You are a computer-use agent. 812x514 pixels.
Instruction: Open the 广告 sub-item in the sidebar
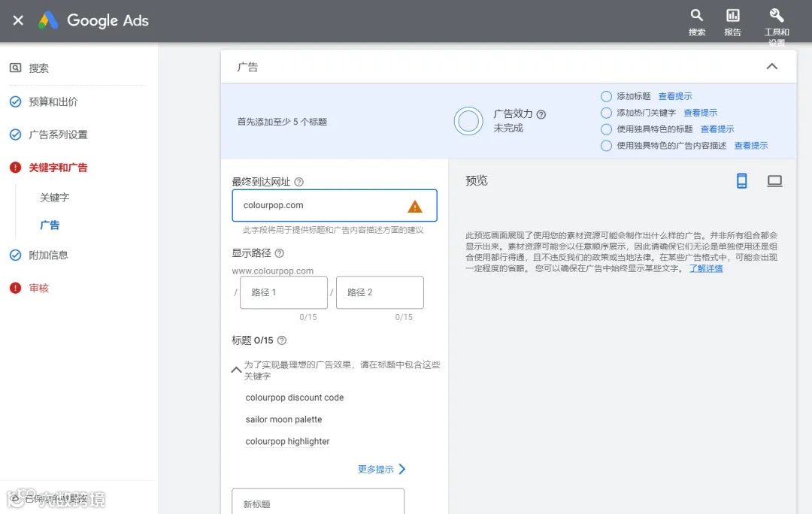point(50,225)
